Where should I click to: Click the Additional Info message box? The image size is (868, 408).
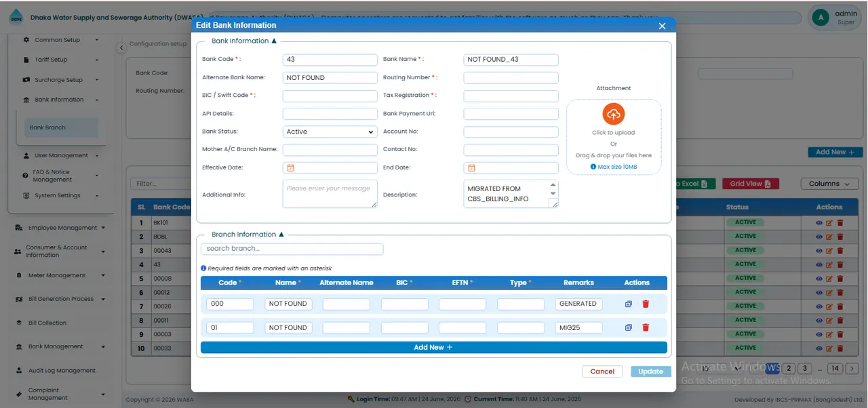click(x=330, y=194)
